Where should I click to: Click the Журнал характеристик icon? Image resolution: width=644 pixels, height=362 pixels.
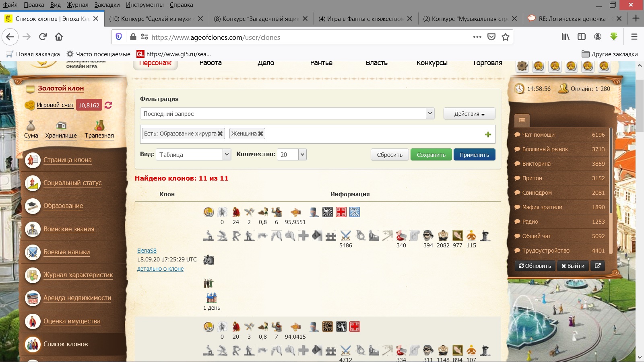point(33,275)
